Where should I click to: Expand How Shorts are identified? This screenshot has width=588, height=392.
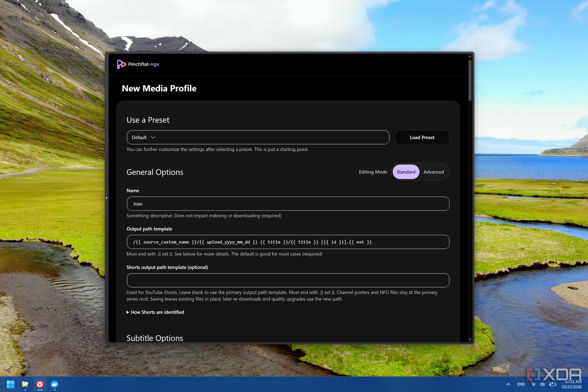tap(155, 312)
